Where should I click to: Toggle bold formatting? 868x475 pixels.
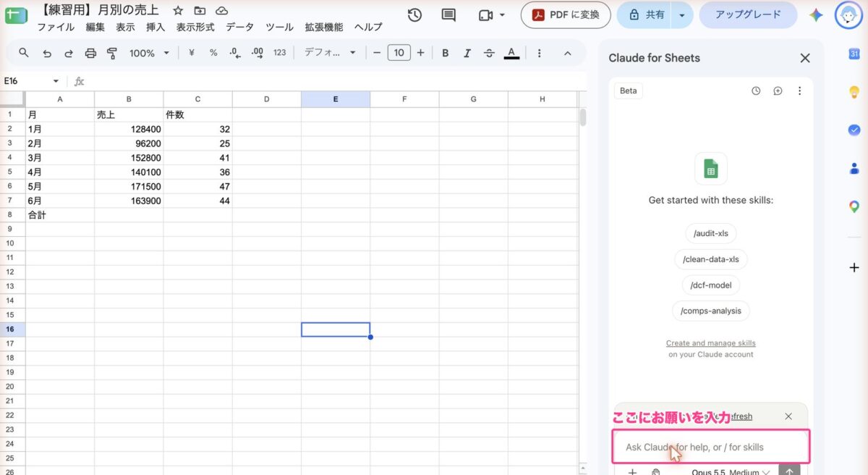[x=446, y=53]
